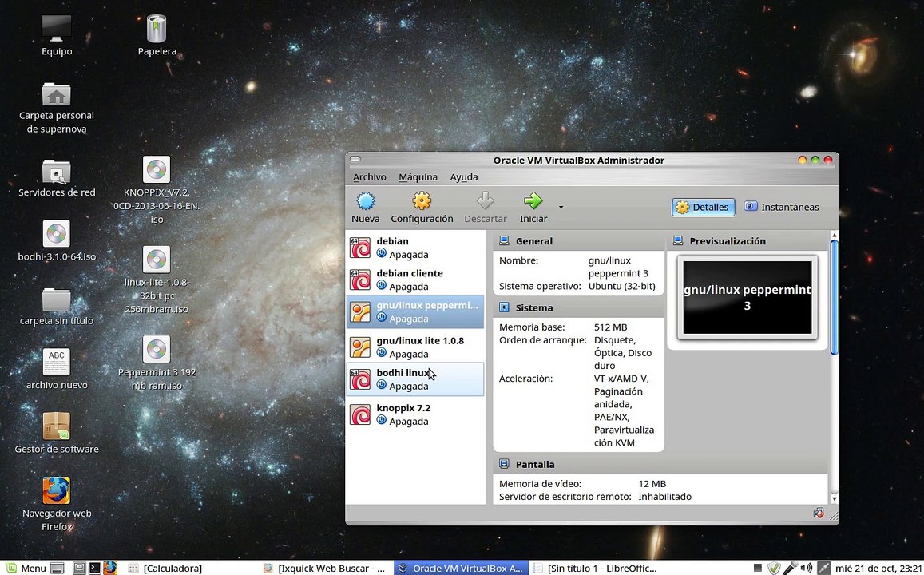Viewport: 924px width, 575px height.
Task: Launch Gestor de software
Action: coord(57,433)
